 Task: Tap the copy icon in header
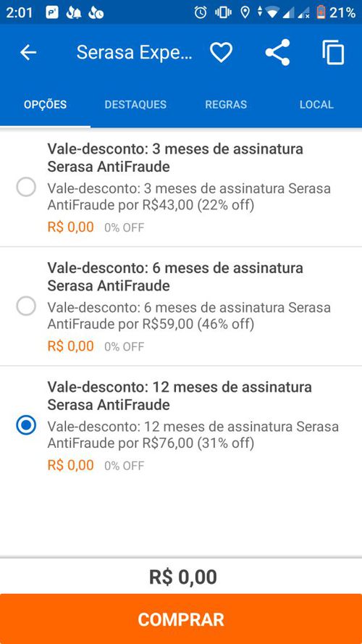333,53
